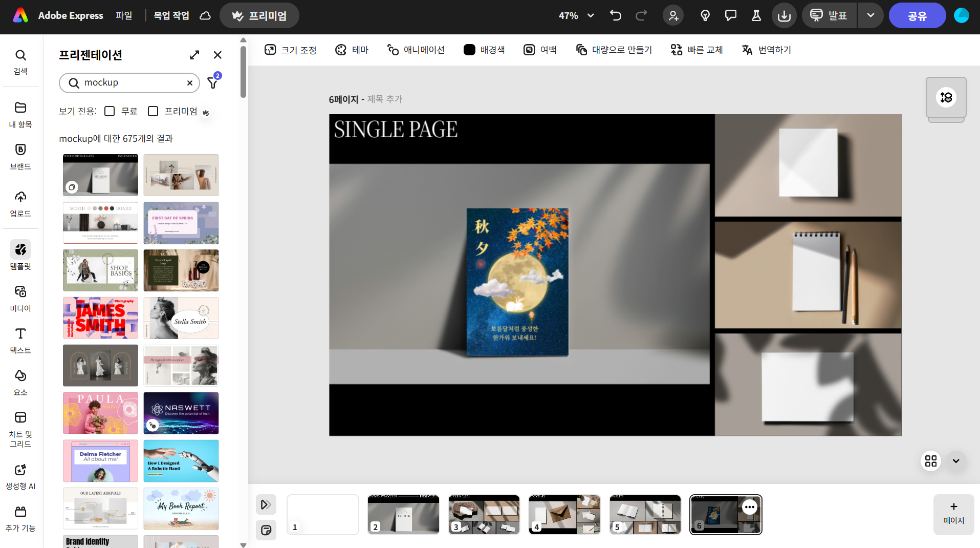Open the 템플릿 panel in the sidebar
This screenshot has width=980, height=548.
[x=20, y=255]
